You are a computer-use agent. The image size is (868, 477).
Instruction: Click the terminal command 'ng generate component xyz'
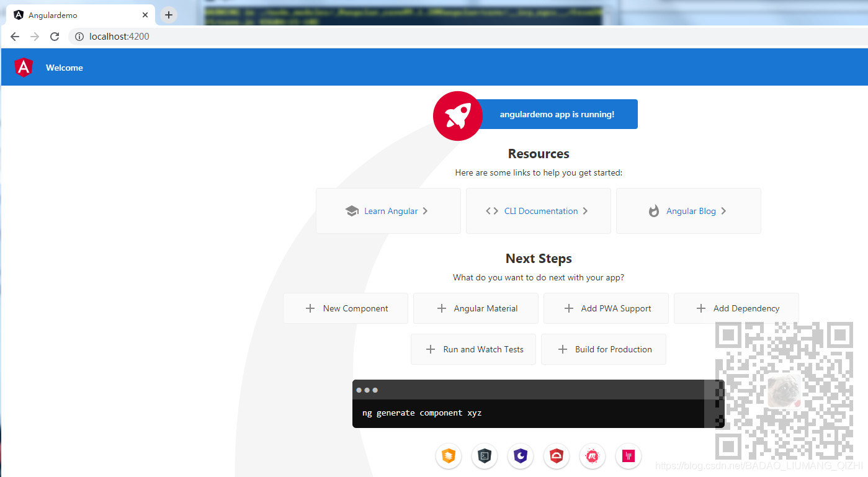coord(422,413)
